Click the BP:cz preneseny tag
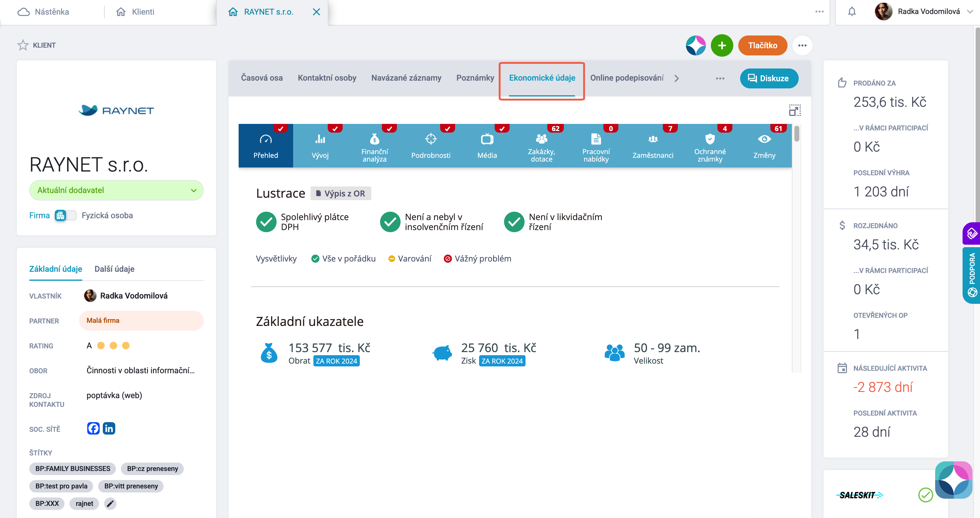Viewport: 980px width, 518px height. pyautogui.click(x=152, y=469)
